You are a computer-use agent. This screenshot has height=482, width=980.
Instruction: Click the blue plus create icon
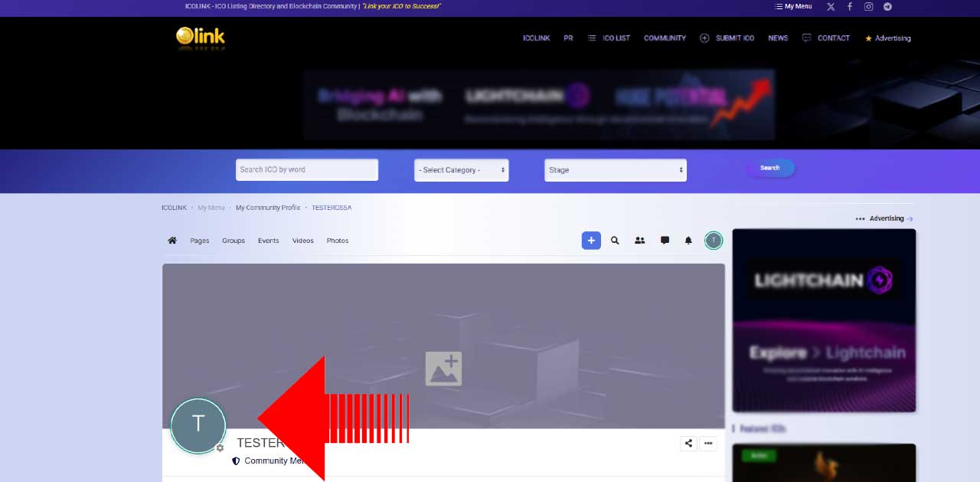[x=590, y=240]
